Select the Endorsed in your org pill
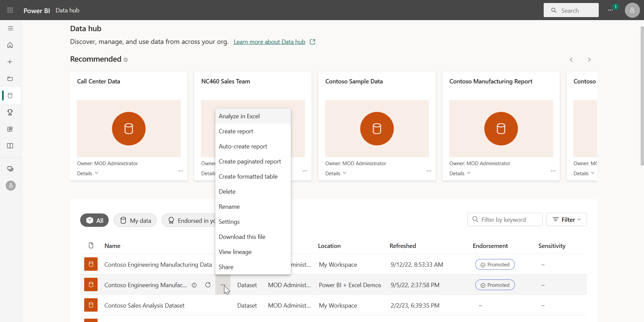Viewport: 644px width, 322px height. (x=189, y=220)
